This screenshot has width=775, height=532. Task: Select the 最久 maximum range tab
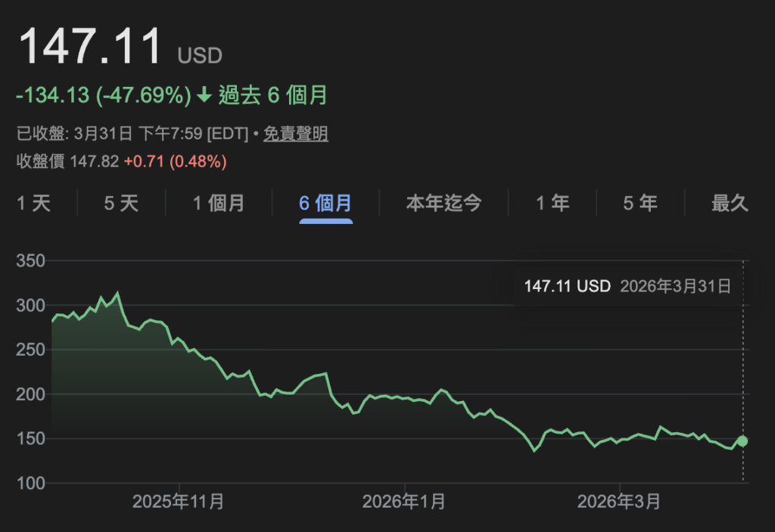pos(730,203)
